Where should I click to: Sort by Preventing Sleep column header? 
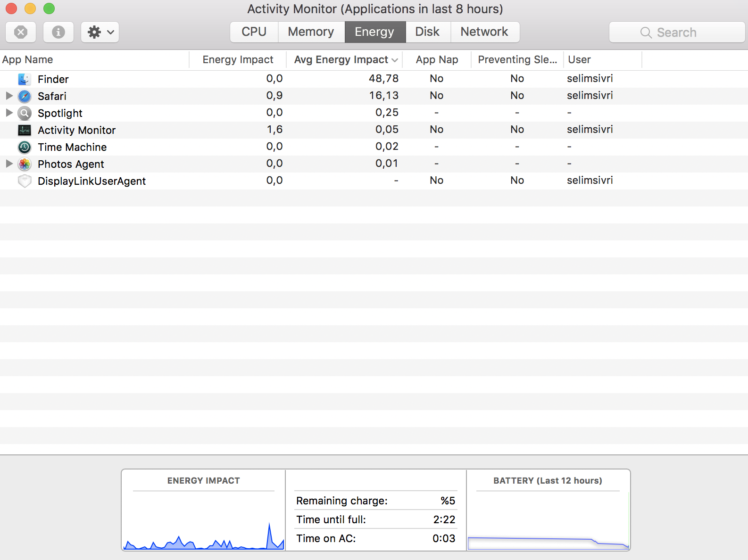(x=517, y=60)
